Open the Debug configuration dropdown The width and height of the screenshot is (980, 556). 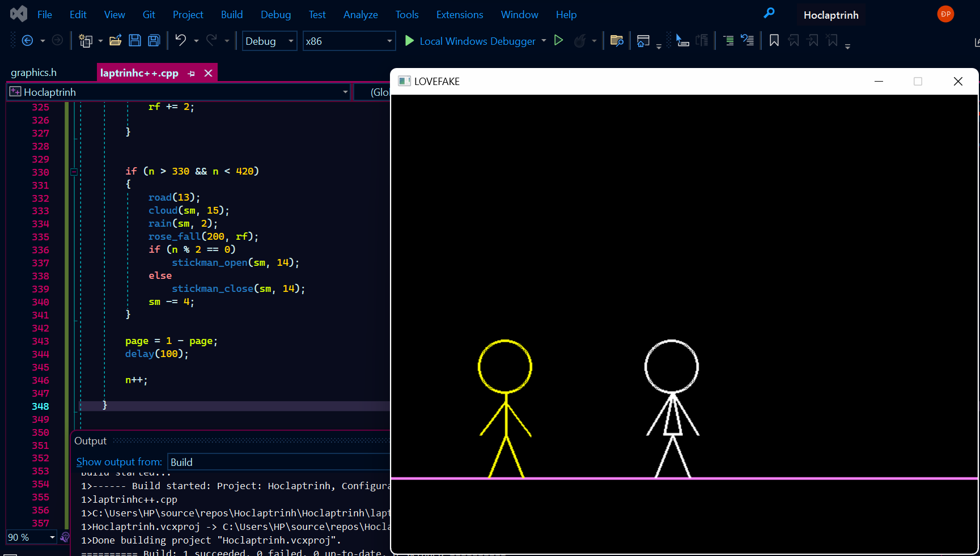pyautogui.click(x=290, y=41)
